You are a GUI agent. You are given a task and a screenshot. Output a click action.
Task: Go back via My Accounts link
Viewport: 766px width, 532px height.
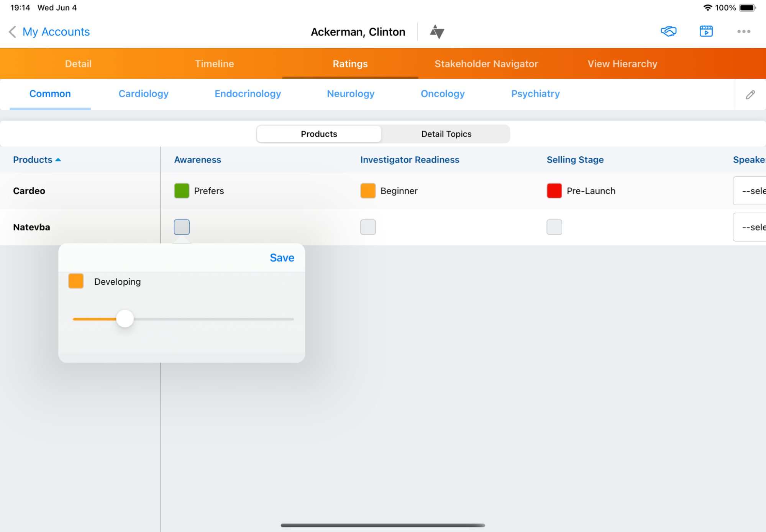point(56,32)
